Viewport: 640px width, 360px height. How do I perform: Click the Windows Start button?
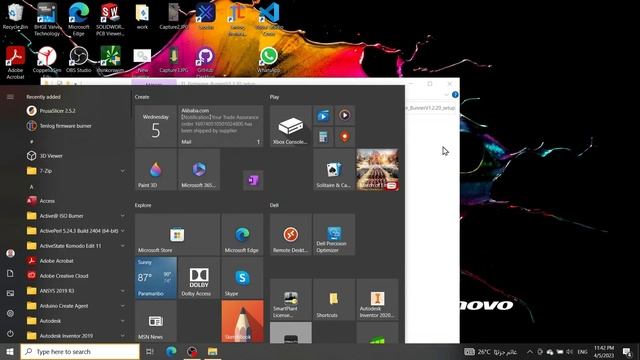click(x=10, y=351)
